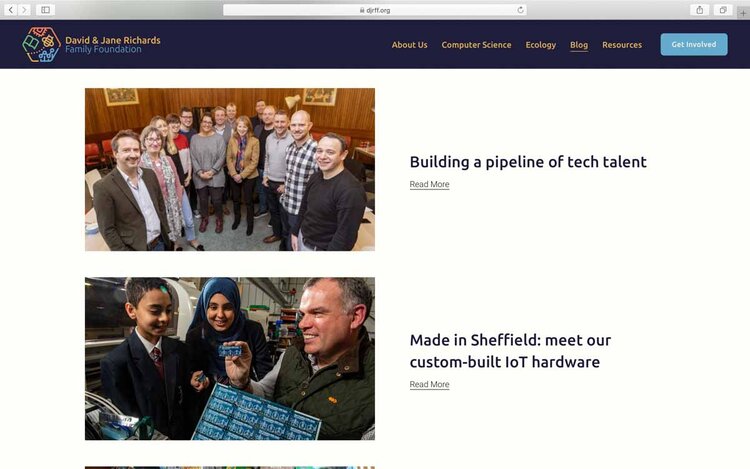Viewport: 750px width, 469px height.
Task: Click the Get Involved button
Action: coord(694,44)
